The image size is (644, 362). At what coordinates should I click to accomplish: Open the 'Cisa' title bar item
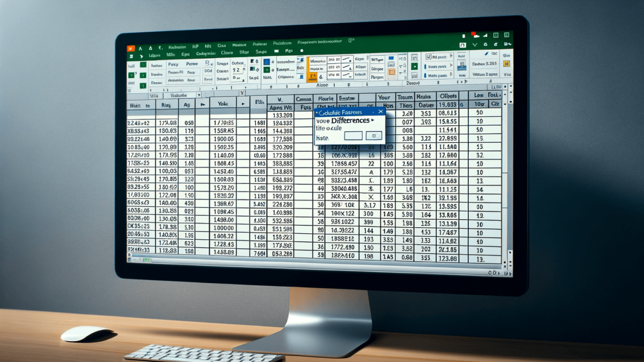221,46
